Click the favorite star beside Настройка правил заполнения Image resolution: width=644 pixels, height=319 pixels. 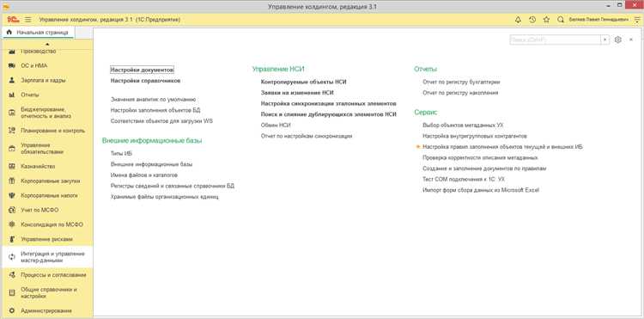(418, 147)
